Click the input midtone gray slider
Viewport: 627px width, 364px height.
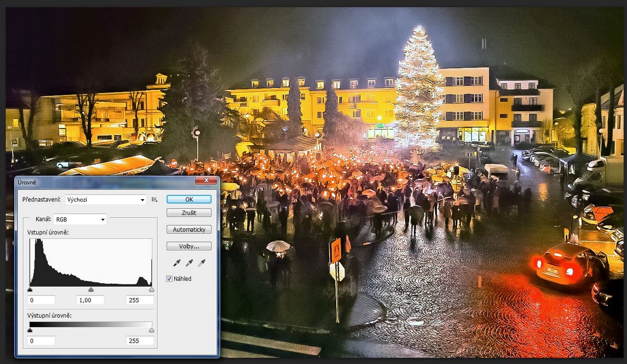tap(91, 290)
